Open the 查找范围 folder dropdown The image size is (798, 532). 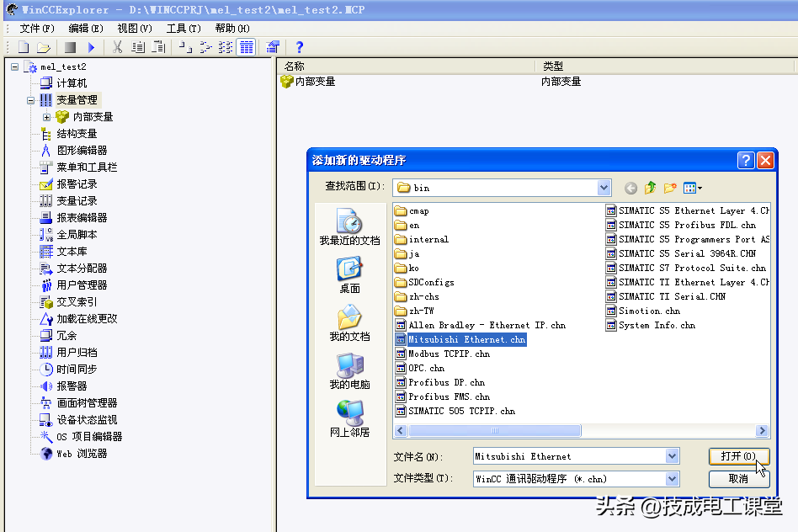tap(604, 188)
